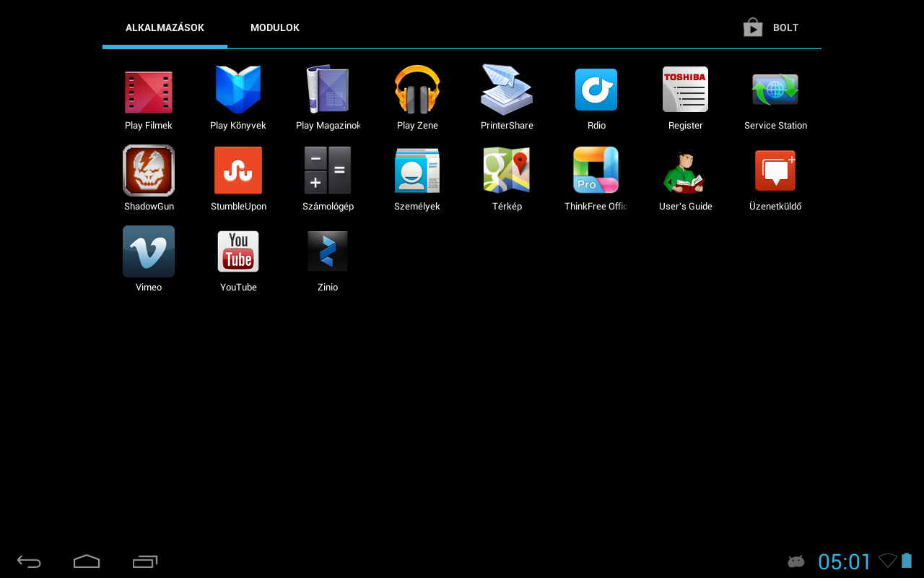Check the Wi-Fi signal indicator
The width and height of the screenshot is (924, 578).
(x=888, y=561)
